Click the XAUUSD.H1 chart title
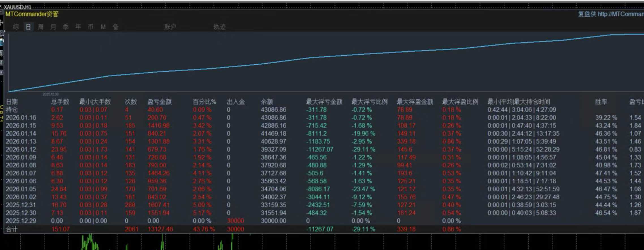The width and height of the screenshot is (644, 250). 18,7
